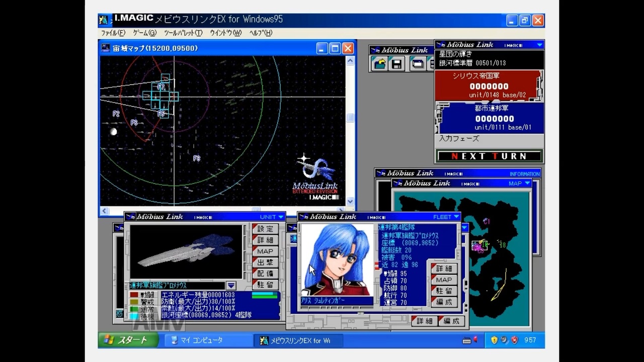Click the open file toolbar icon
The image size is (644, 362).
coord(379,63)
